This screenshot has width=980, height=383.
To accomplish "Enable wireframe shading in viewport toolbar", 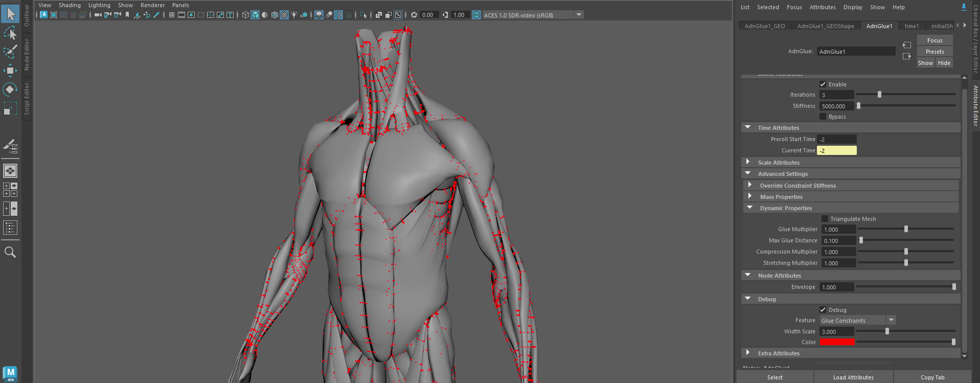I will coord(245,15).
